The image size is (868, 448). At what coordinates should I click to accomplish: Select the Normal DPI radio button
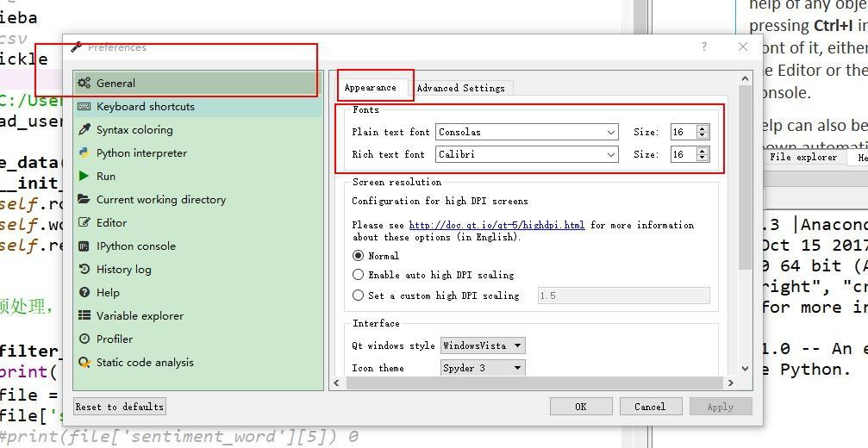pyautogui.click(x=359, y=256)
